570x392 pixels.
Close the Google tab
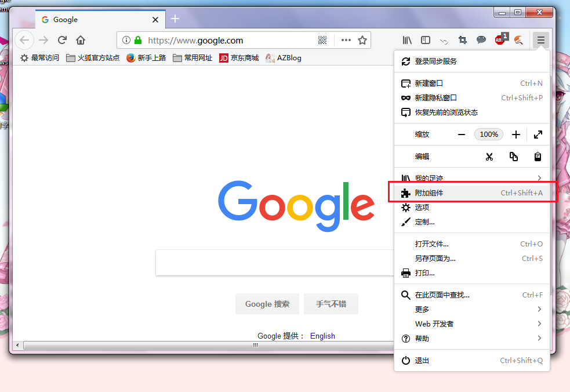click(x=155, y=20)
